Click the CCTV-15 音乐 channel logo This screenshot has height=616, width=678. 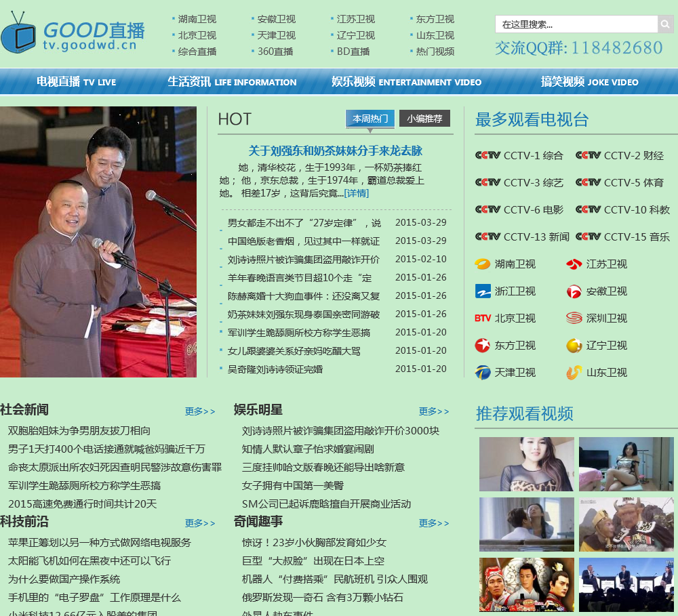pyautogui.click(x=588, y=237)
